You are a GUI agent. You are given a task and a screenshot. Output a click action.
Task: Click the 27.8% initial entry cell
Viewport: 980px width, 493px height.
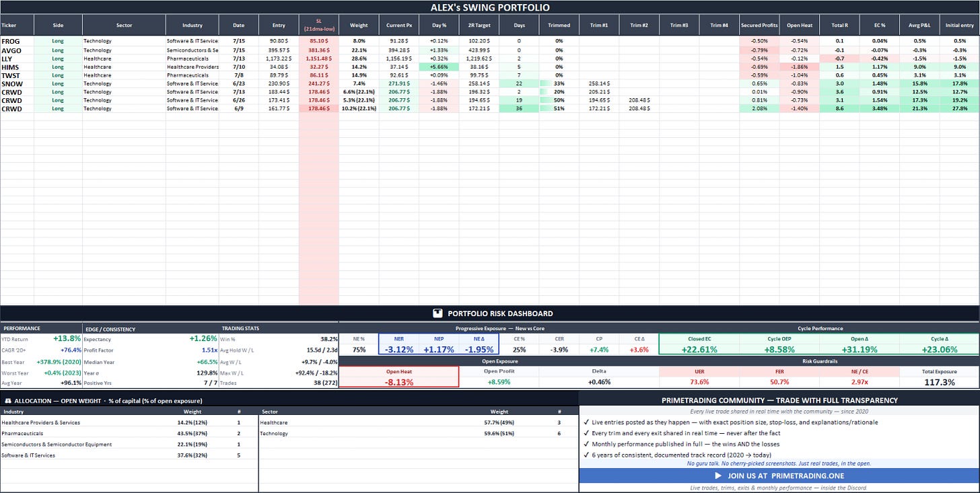pyautogui.click(x=959, y=108)
